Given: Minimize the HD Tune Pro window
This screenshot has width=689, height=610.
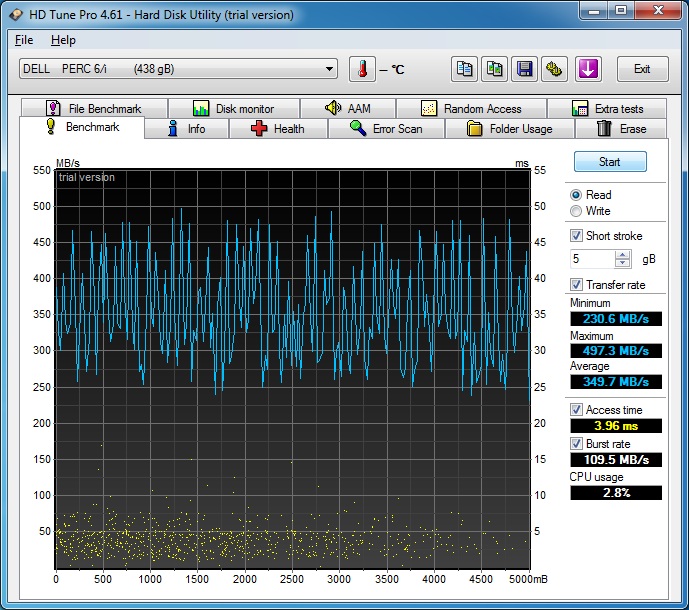Looking at the screenshot, I should (594, 10).
